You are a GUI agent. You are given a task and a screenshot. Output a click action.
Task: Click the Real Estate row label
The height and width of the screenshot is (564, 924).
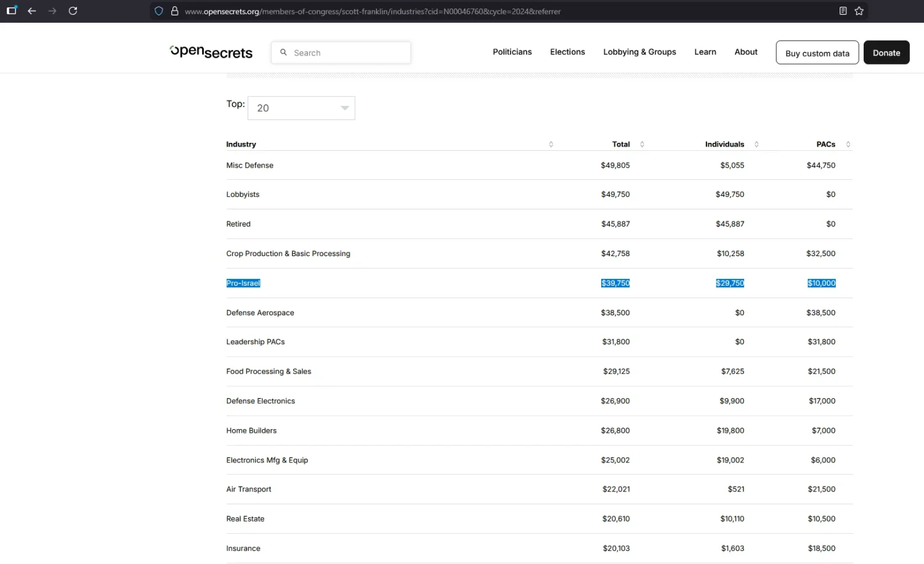(245, 518)
